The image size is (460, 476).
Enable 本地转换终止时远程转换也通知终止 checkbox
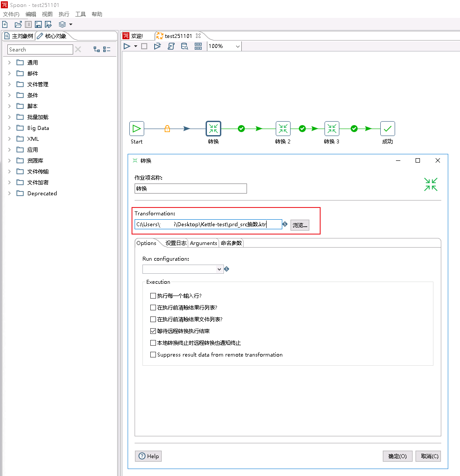tap(153, 343)
